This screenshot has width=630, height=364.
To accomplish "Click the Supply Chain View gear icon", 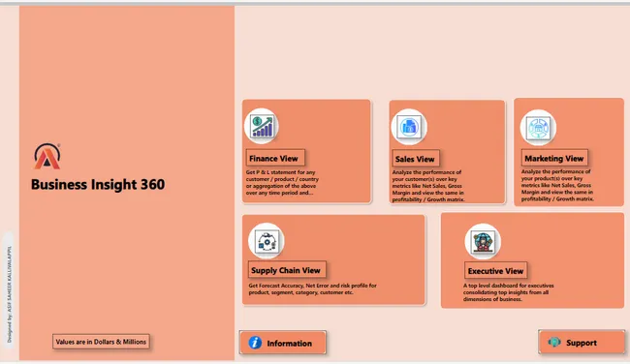I will [x=266, y=241].
